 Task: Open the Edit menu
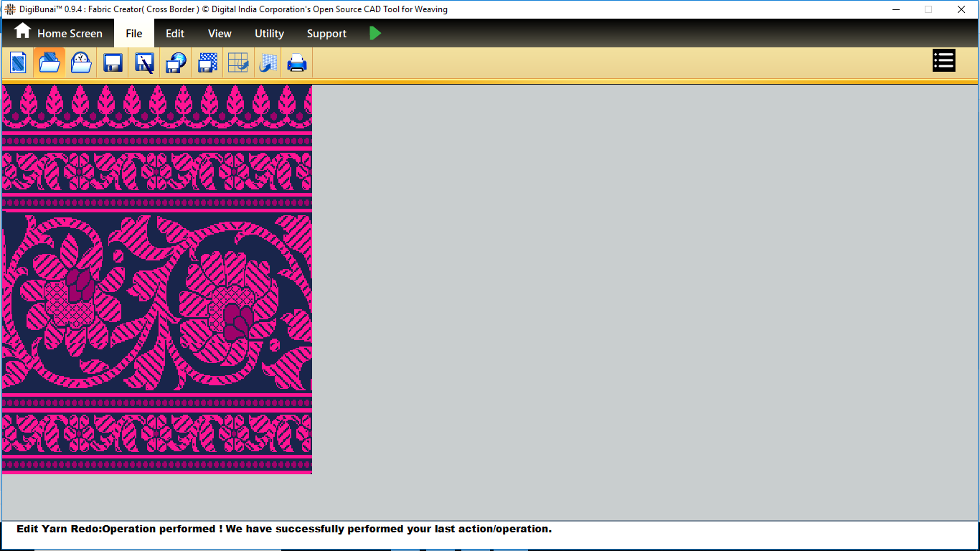click(x=175, y=34)
